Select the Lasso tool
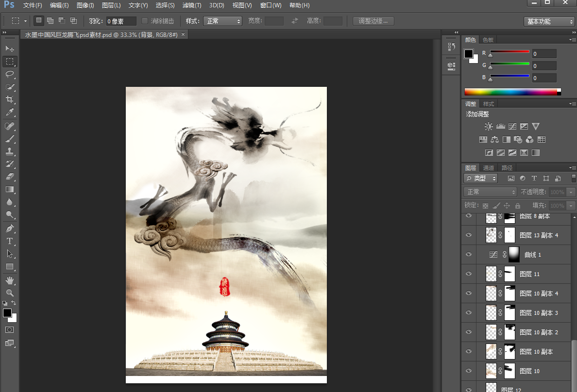This screenshot has width=577, height=392. pos(10,74)
